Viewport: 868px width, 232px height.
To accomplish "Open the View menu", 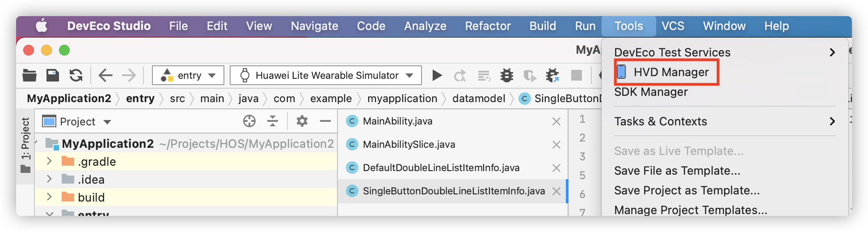I will [x=259, y=26].
